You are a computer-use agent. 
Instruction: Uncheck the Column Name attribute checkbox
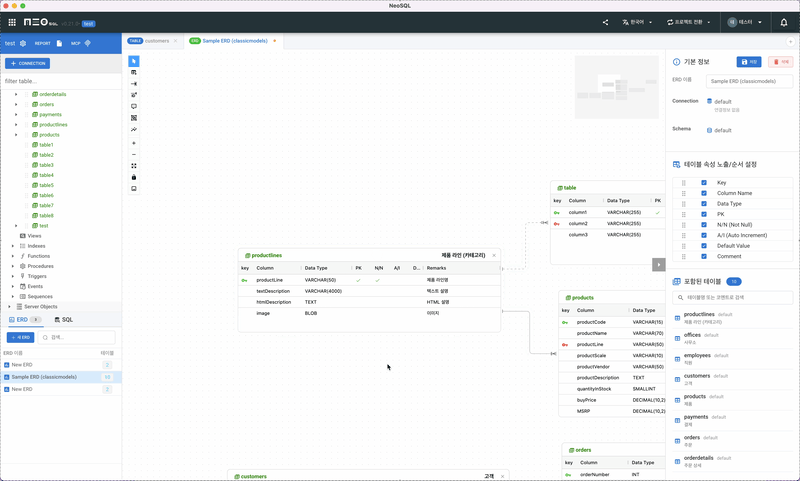[x=704, y=193]
